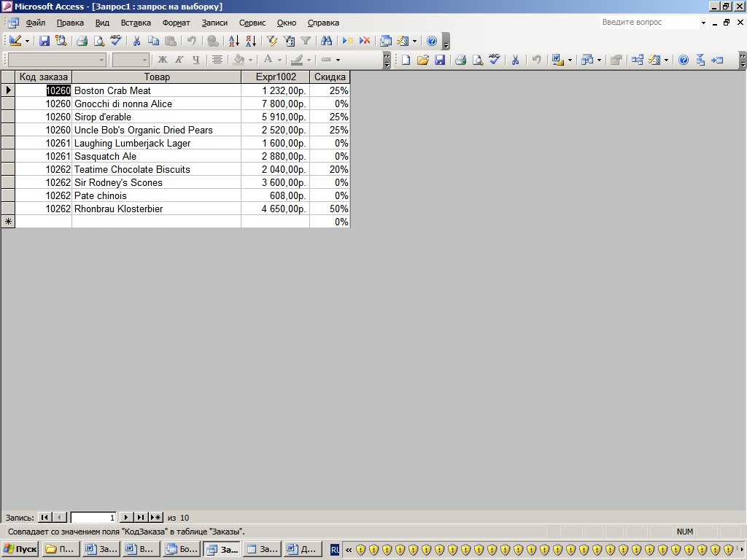Sort descending with the Я-А icon
This screenshot has width=747, height=560.
(251, 41)
